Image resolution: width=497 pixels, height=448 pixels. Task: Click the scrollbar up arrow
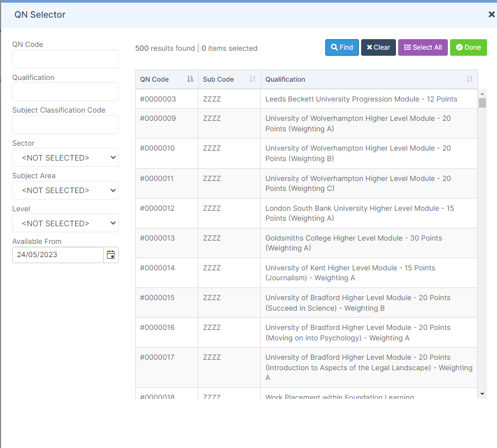point(482,94)
